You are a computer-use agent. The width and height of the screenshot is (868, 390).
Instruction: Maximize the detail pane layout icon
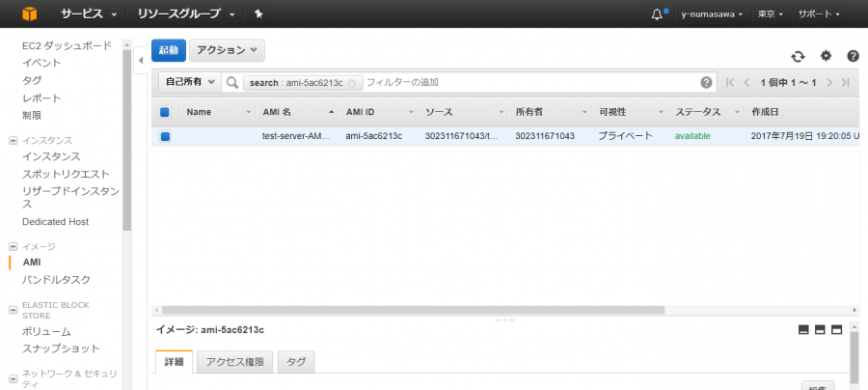[837, 329]
